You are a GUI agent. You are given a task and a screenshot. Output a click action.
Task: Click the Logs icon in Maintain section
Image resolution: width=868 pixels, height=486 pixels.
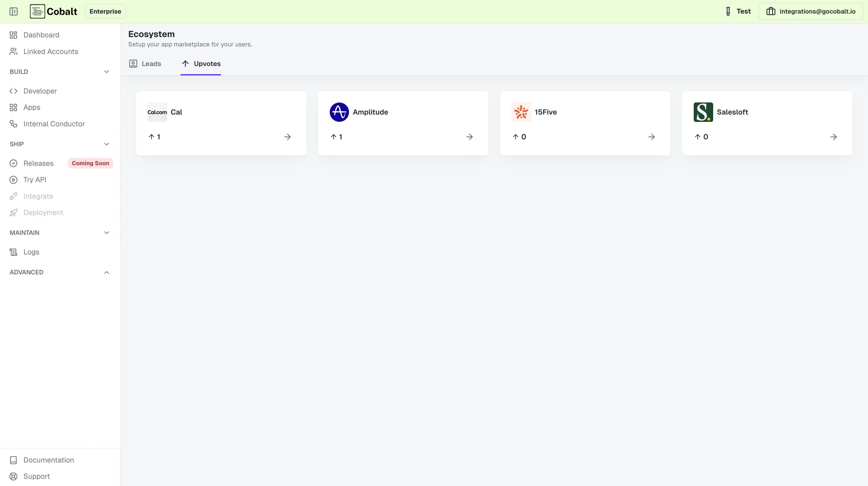point(14,252)
